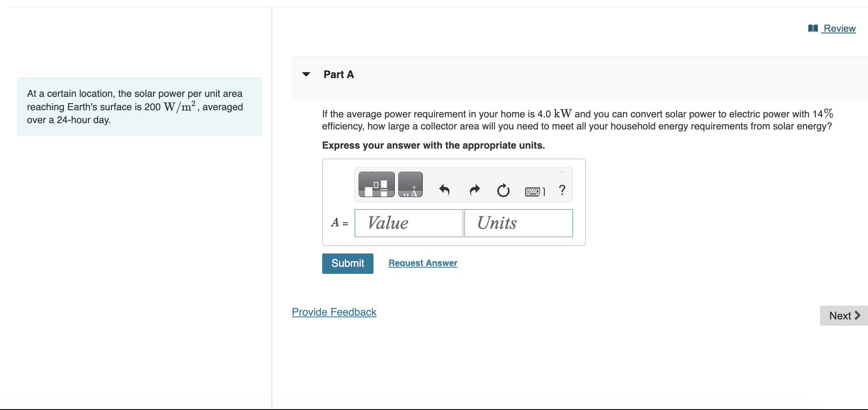
Task: Open the keyboard shortcuts icon
Action: (x=535, y=192)
